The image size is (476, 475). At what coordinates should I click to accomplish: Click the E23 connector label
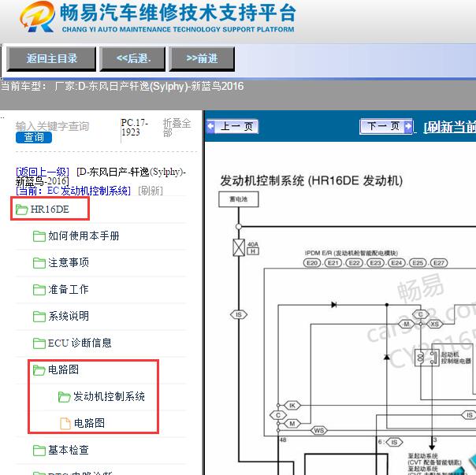375,263
